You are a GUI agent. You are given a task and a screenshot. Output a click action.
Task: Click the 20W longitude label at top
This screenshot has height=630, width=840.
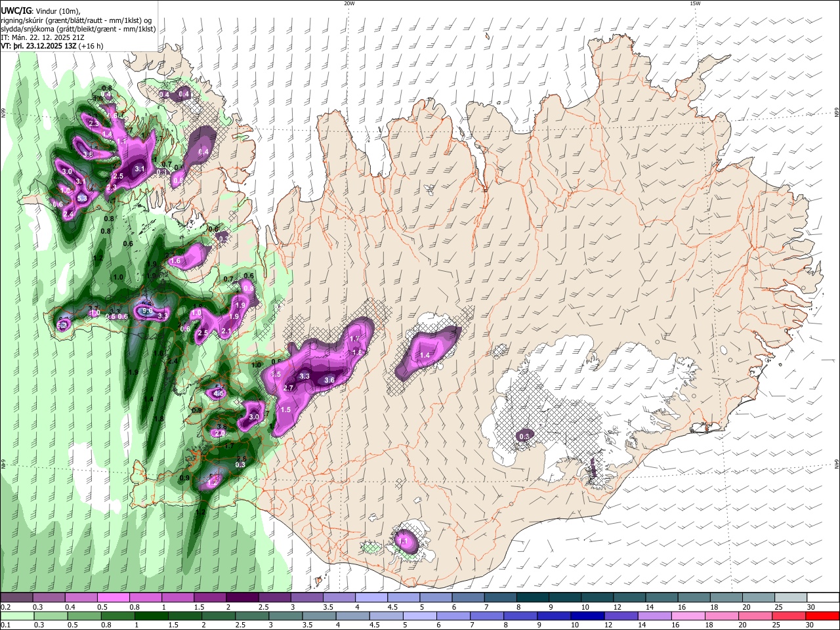349,3
